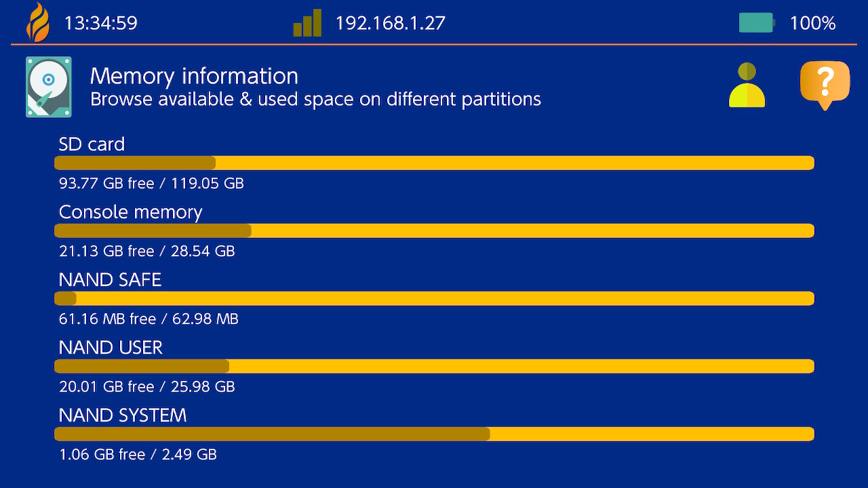Click the 93.77 GB free text
Screen dimensions: 868x488
pyautogui.click(x=106, y=183)
